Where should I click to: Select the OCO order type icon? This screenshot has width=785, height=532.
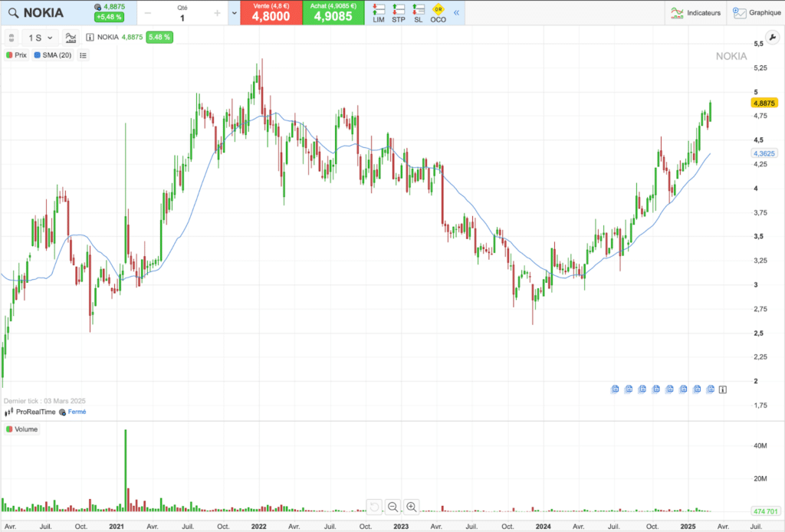(438, 13)
